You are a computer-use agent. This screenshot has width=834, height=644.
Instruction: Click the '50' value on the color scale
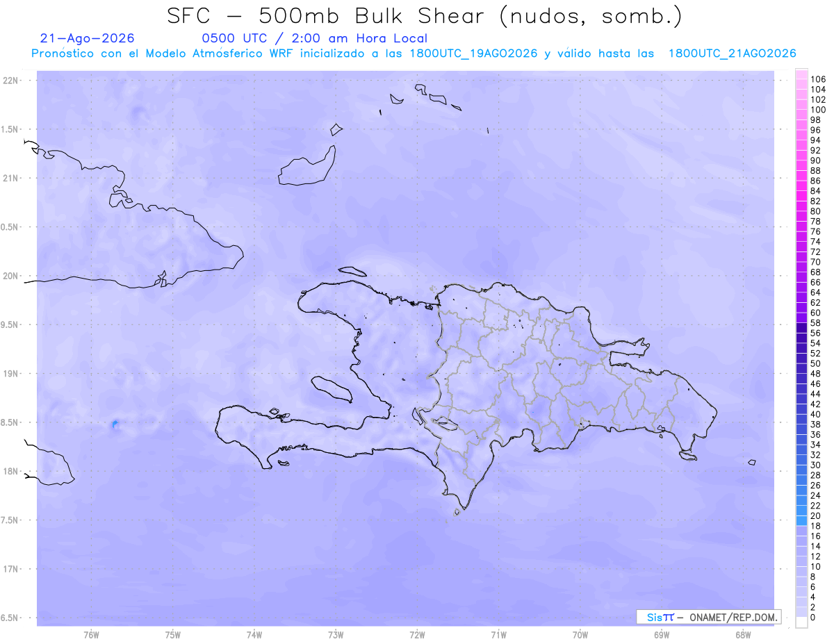815,364
